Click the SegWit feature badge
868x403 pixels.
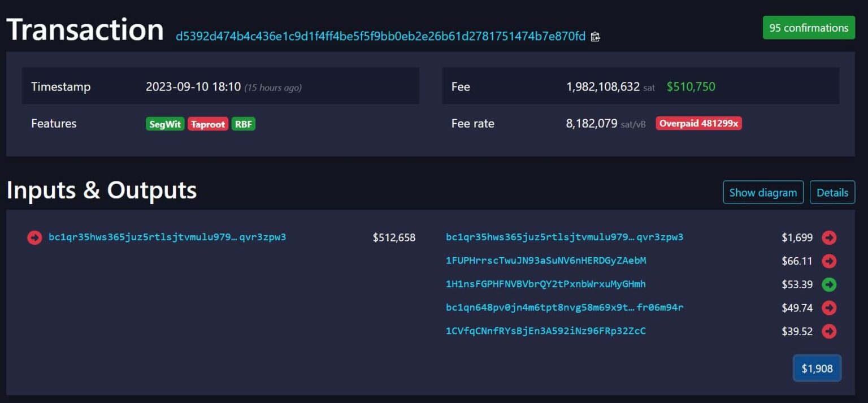click(165, 124)
